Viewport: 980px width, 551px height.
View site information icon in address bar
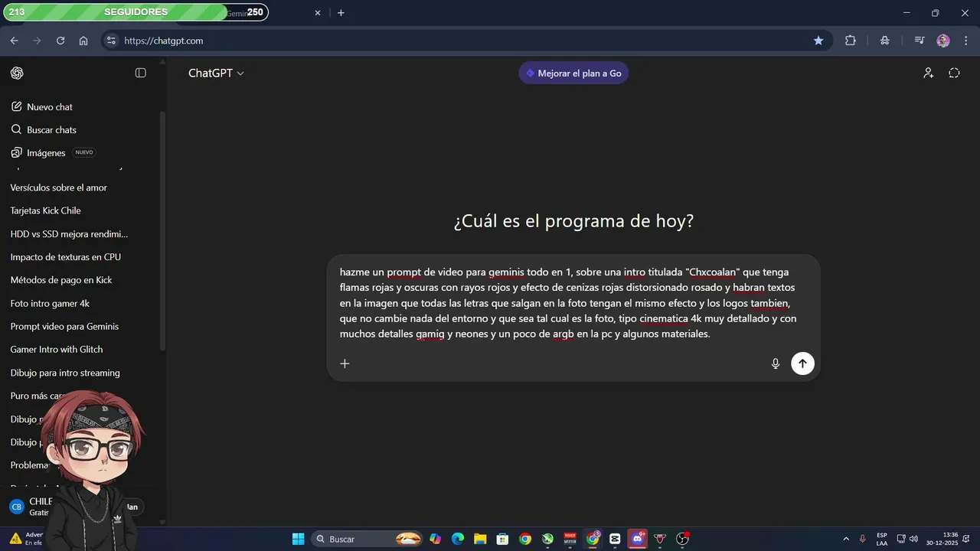click(x=112, y=41)
